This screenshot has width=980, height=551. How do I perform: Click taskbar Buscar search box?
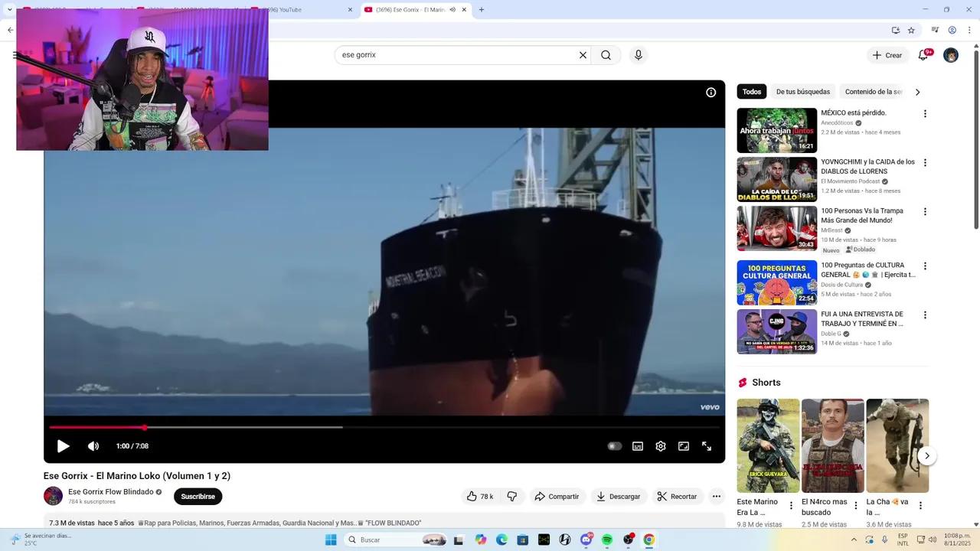[x=396, y=540]
